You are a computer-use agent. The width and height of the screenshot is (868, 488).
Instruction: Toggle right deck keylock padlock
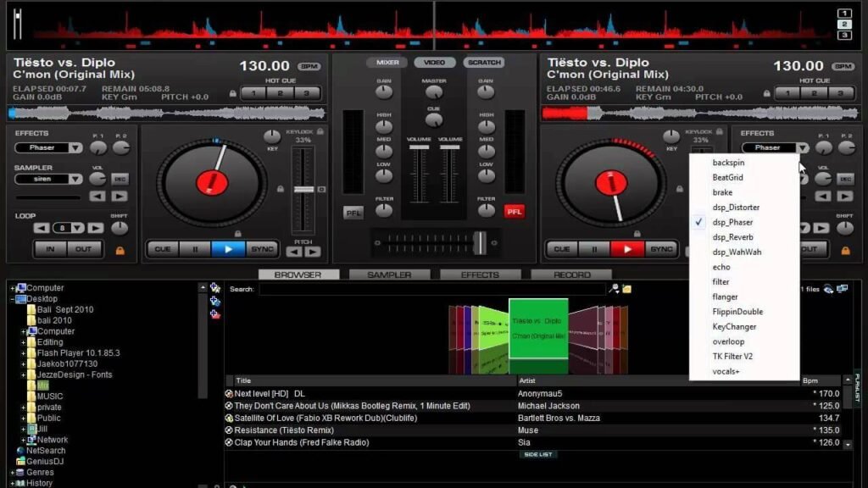point(719,131)
